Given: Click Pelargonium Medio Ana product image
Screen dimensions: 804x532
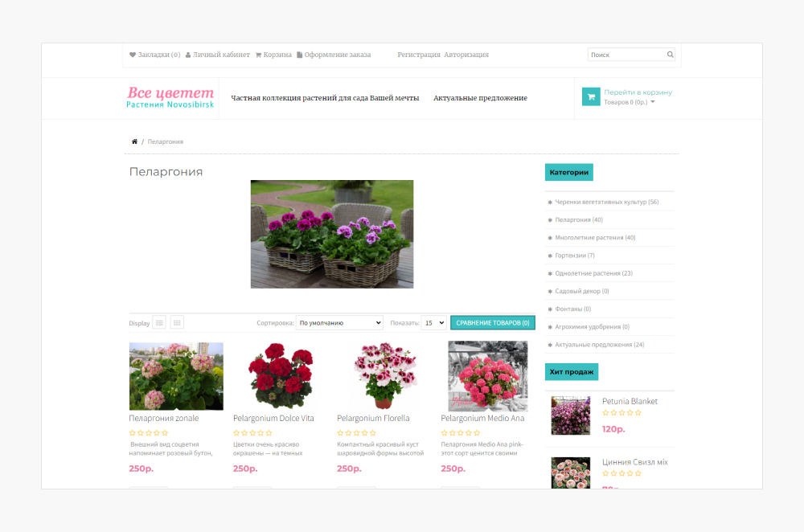Looking at the screenshot, I should 488,377.
